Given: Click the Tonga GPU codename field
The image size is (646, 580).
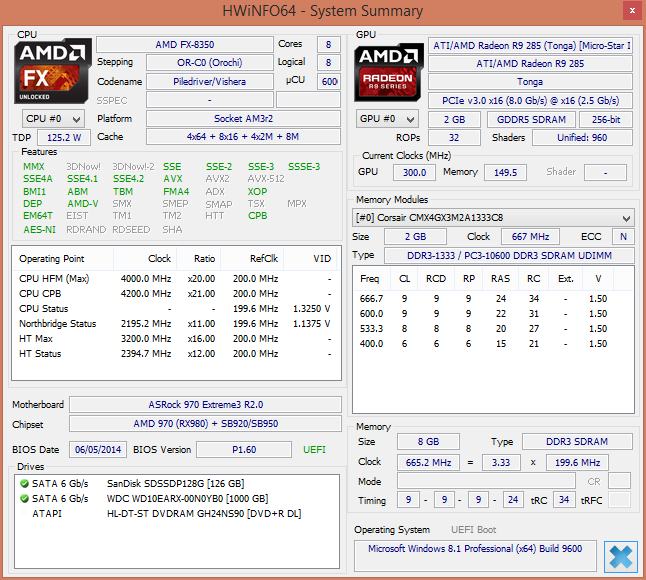Looking at the screenshot, I should click(x=530, y=82).
